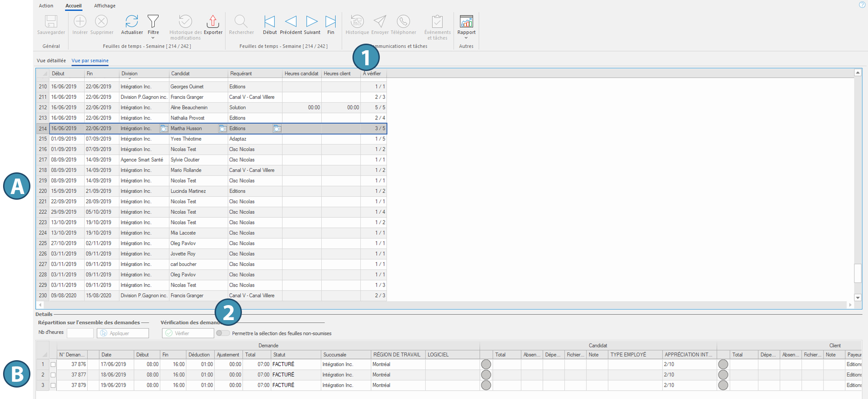Click lookup icon in Division cell of row 214
The height and width of the screenshot is (399, 868).
(x=164, y=129)
